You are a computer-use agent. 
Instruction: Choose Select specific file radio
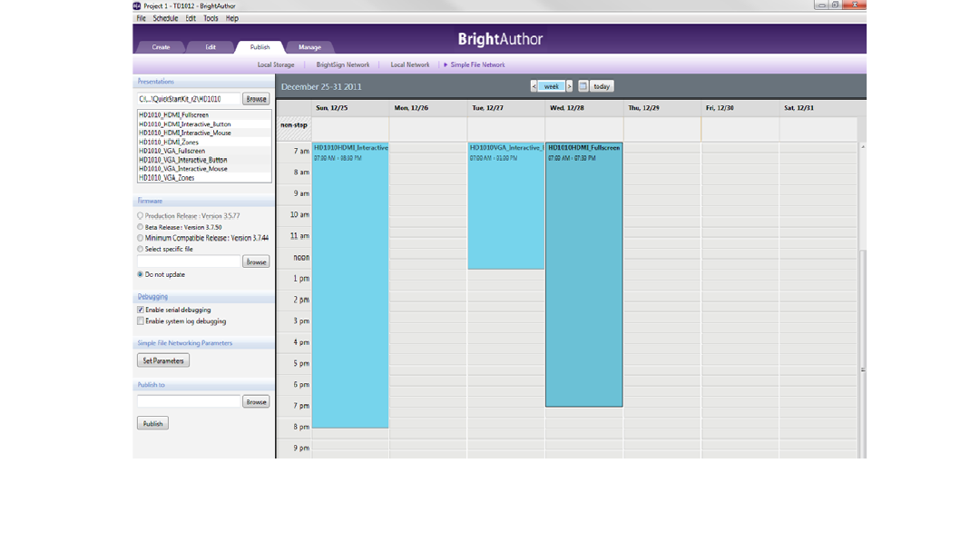(141, 249)
